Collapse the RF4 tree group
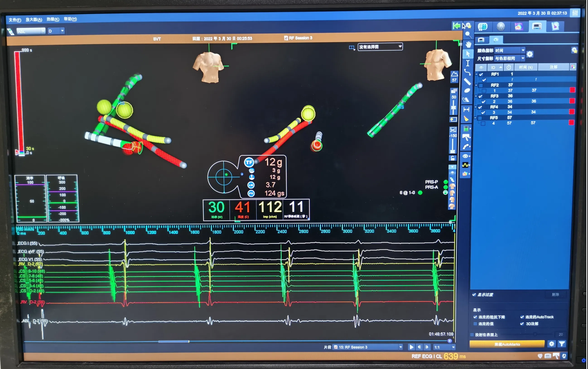The image size is (588, 369). click(476, 107)
